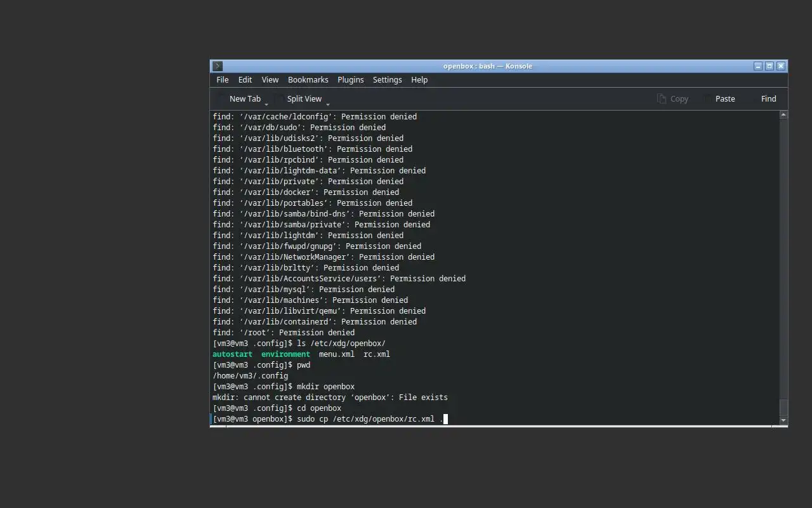The width and height of the screenshot is (812, 508).
Task: Click the '/var/cache/ldconfig' line
Action: point(315,116)
